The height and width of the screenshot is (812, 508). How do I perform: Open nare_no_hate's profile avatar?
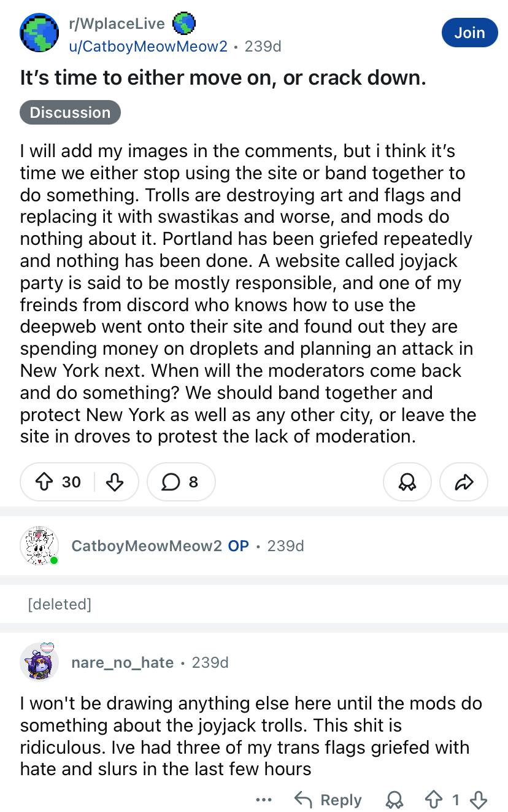(x=39, y=662)
